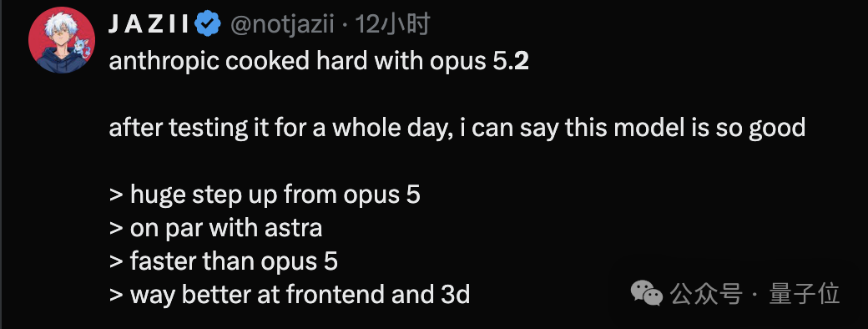Click the 量子位 watermark label
This screenshot has width=868, height=329.
click(805, 293)
